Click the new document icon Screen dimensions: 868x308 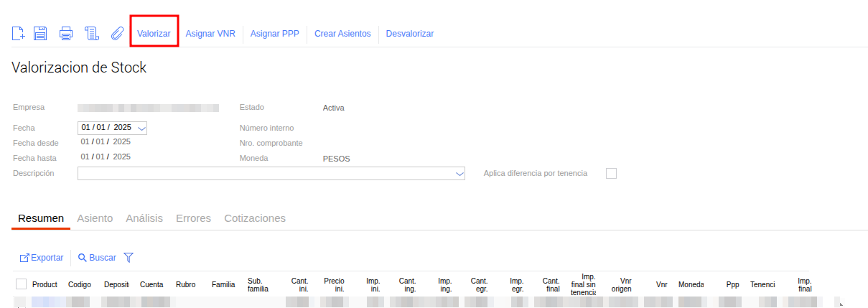(x=19, y=33)
